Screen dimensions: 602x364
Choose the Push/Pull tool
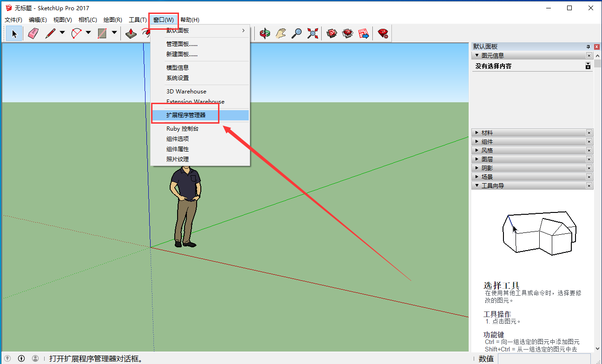132,33
